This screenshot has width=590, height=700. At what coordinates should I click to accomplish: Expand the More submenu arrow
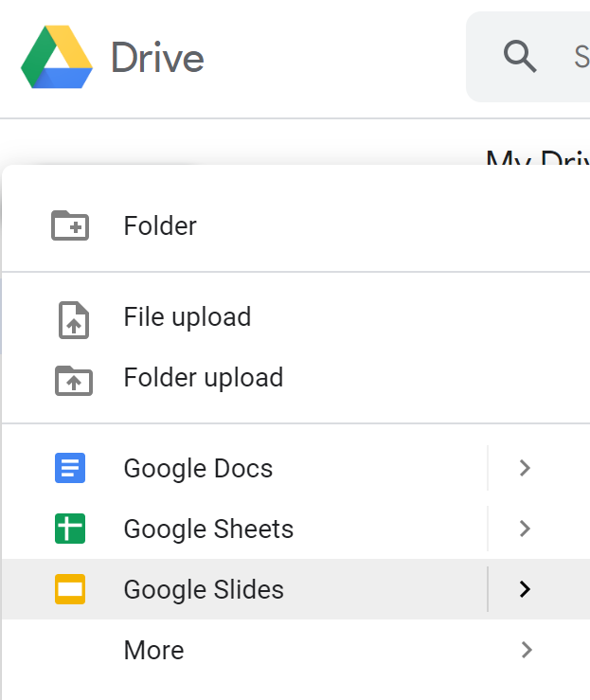point(526,650)
